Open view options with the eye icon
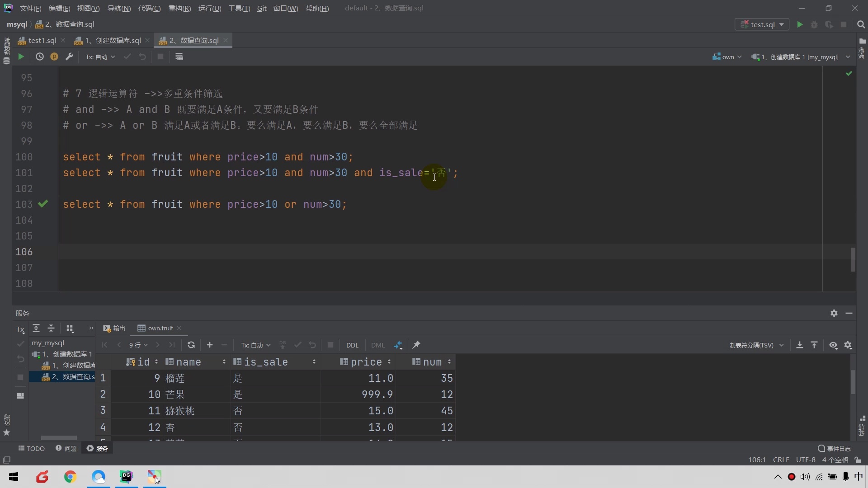This screenshot has width=868, height=488. [833, 345]
